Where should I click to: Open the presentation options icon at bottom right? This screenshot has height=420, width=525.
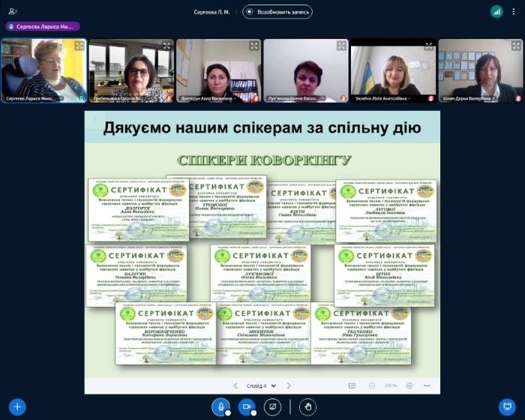[x=507, y=406]
